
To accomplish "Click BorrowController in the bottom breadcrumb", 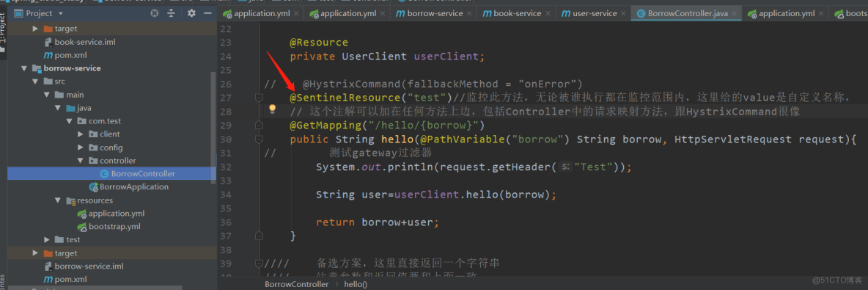I will [x=296, y=284].
